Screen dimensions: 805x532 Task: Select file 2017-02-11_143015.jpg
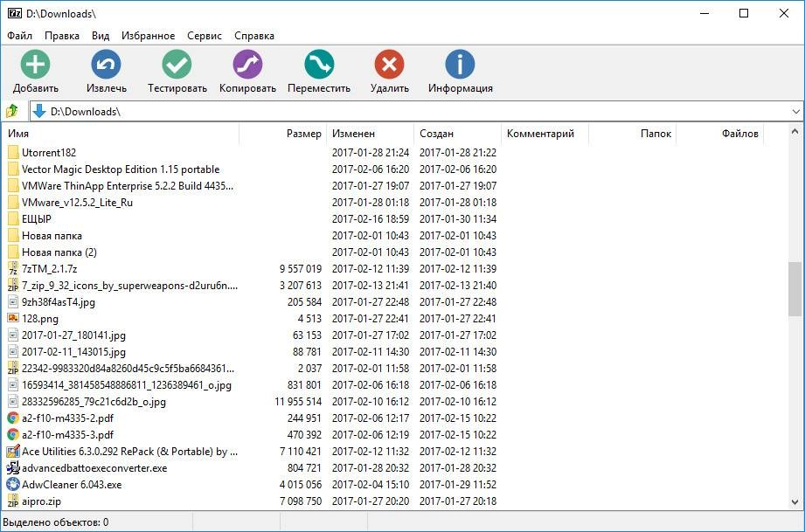(73, 352)
